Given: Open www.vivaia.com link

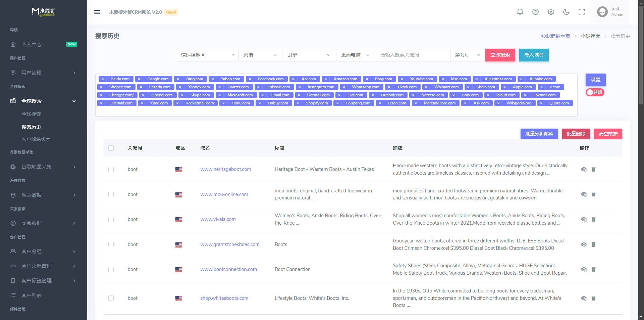Looking at the screenshot, I should point(218,219).
